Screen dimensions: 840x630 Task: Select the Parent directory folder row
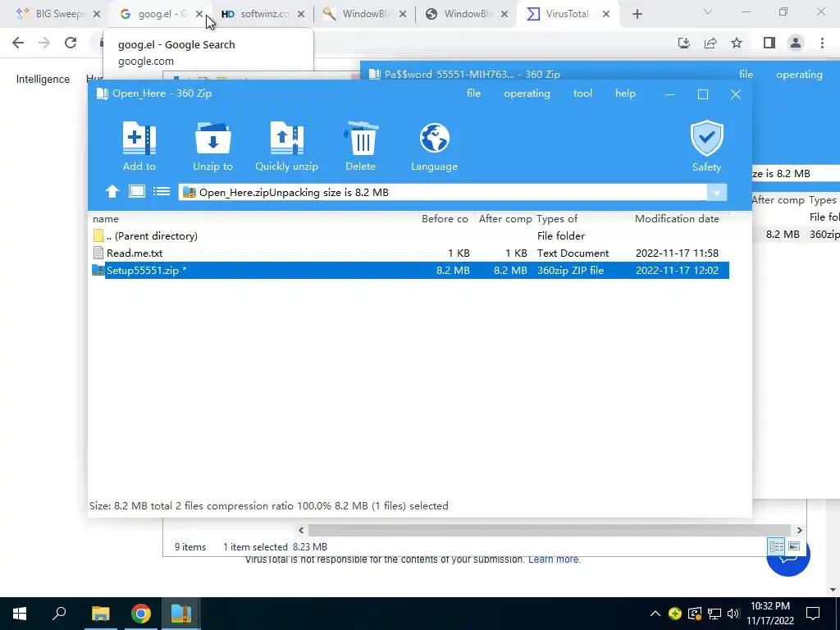tap(410, 235)
